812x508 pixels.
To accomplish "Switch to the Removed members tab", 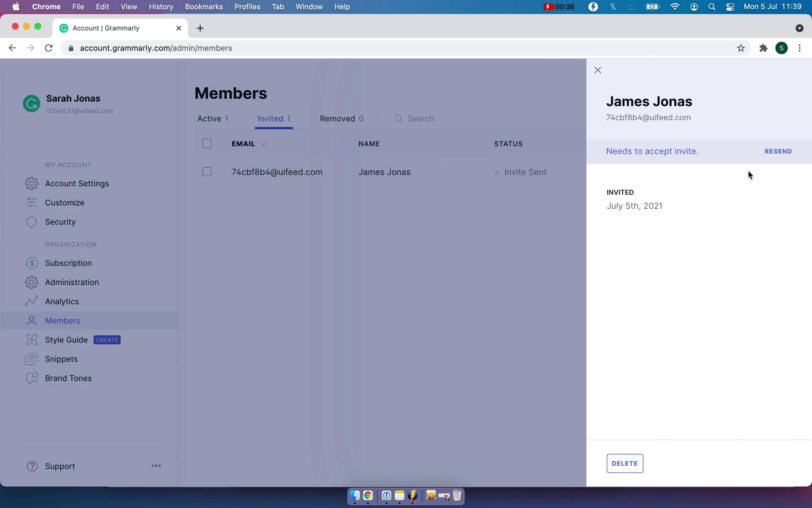I will point(342,119).
